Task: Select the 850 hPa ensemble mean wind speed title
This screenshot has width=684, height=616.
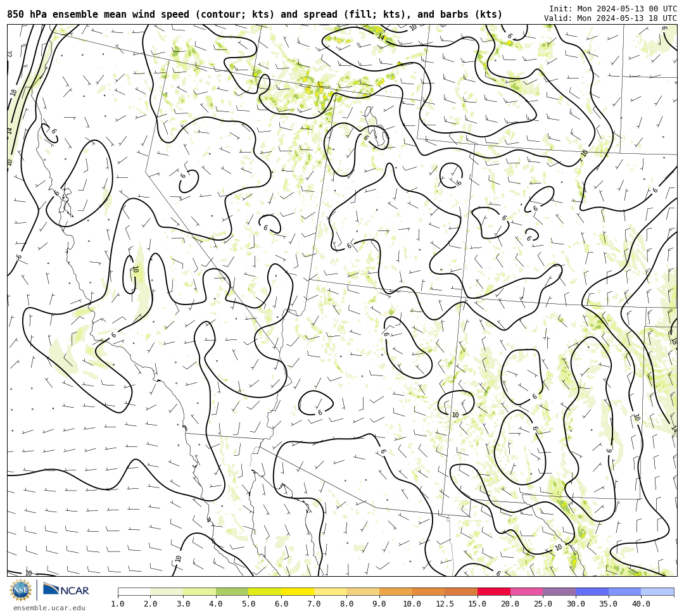Action: pos(255,15)
